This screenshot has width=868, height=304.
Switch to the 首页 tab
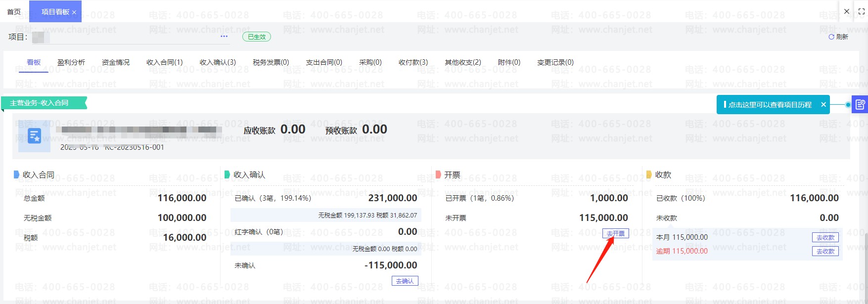pos(14,12)
